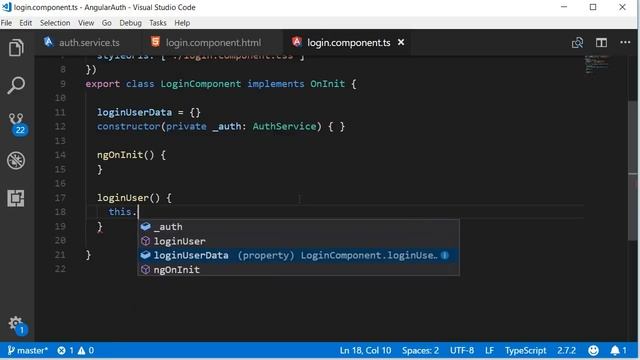640x360 pixels.
Task: Click the open changes icon in editor toolbar
Action: coord(577,42)
